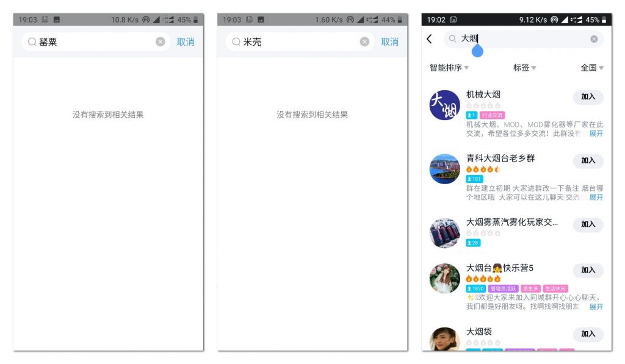The image size is (625, 364).
Task: Select the 男生多 tag
Action: (530, 288)
